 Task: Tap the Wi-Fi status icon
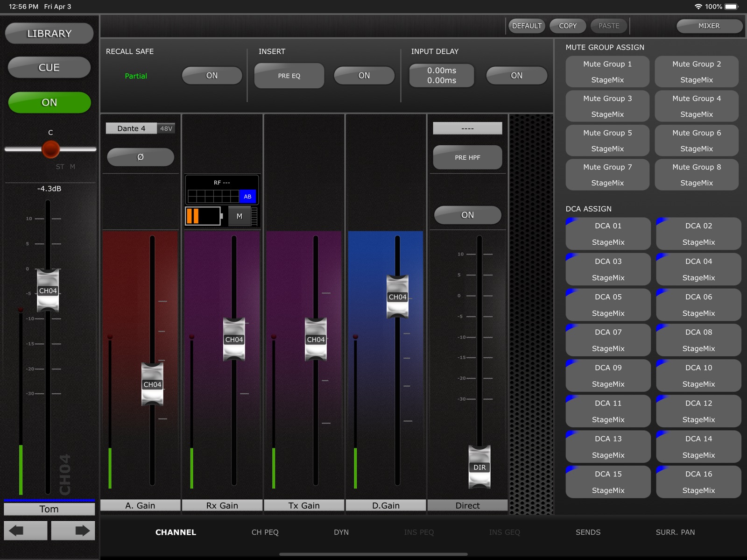698,7
